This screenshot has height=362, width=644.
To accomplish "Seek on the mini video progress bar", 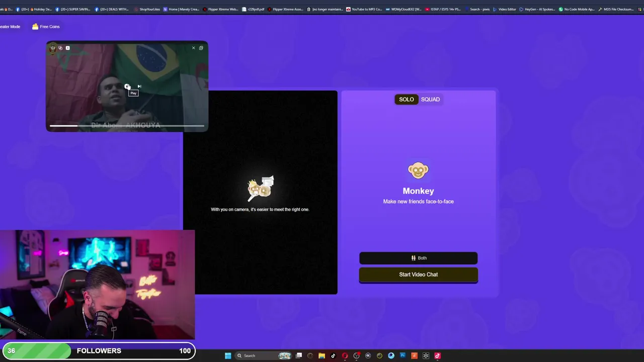I will click(127, 126).
